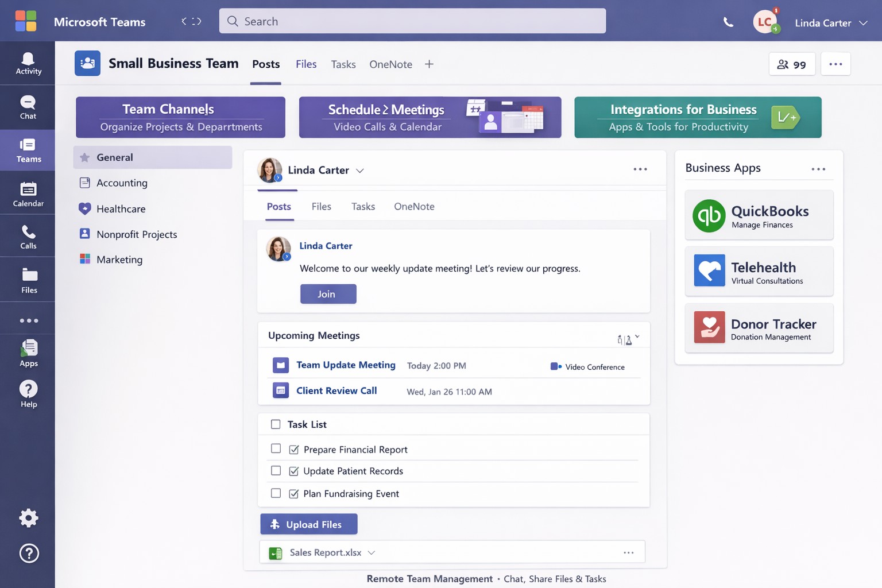
Task: Switch to the Files tab in header
Action: pyautogui.click(x=306, y=64)
